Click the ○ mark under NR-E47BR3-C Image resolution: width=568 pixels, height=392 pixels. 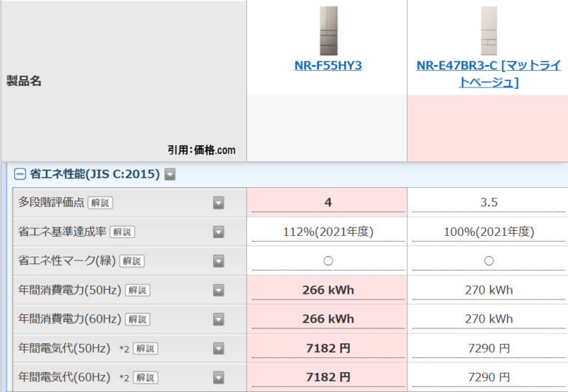click(x=489, y=261)
